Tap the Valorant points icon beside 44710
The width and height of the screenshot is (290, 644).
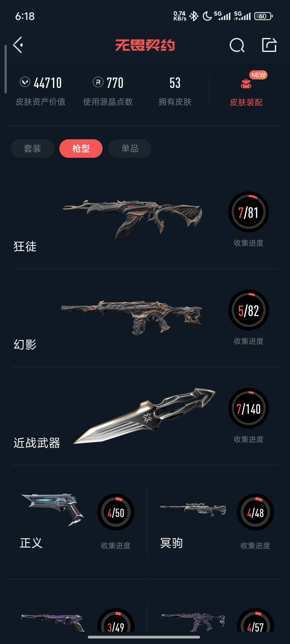click(x=25, y=82)
